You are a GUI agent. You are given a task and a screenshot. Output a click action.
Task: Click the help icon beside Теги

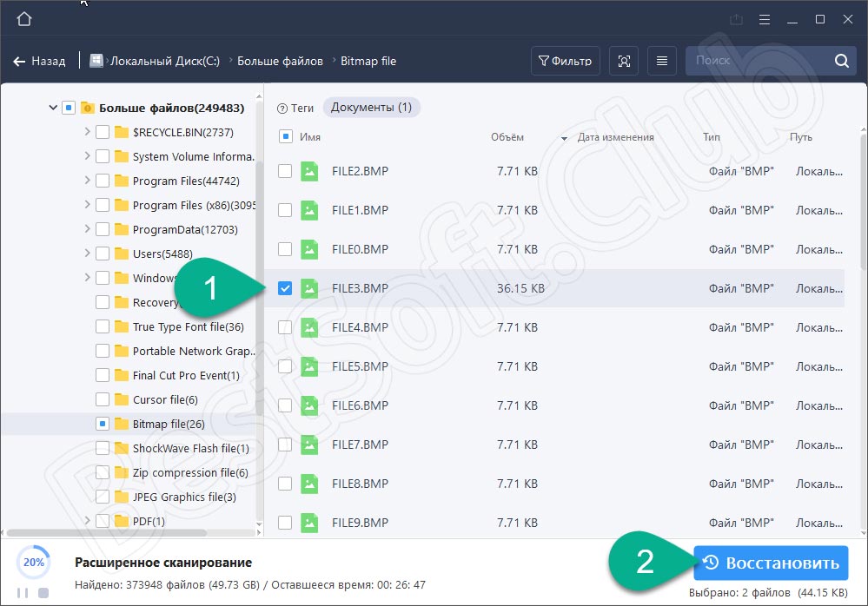point(282,109)
